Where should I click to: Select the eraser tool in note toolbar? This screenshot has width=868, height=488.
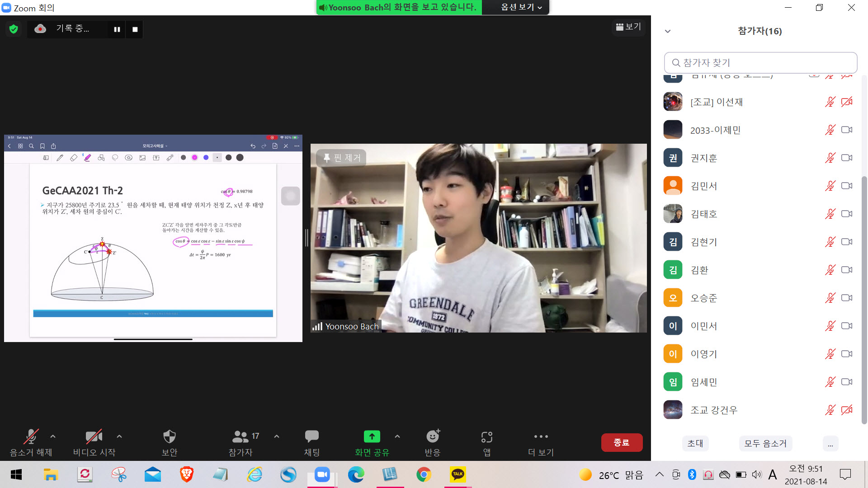[x=74, y=158]
